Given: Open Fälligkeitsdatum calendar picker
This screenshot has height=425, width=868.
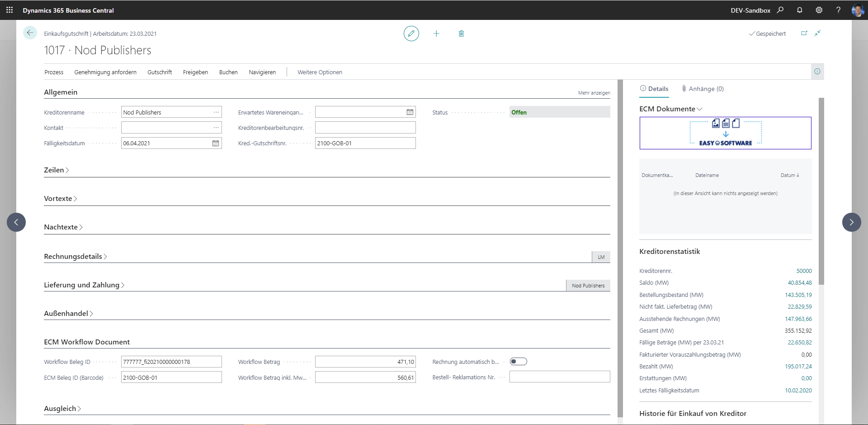Looking at the screenshot, I should pos(216,143).
